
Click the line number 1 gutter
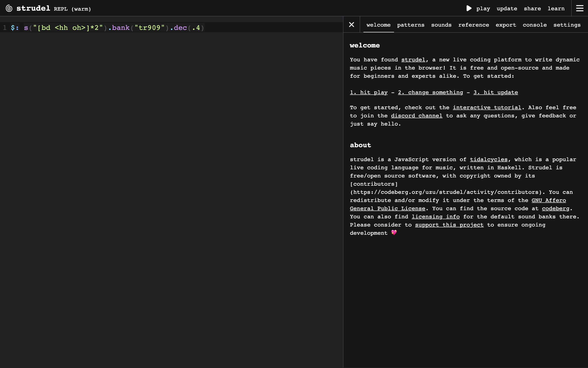click(x=5, y=27)
